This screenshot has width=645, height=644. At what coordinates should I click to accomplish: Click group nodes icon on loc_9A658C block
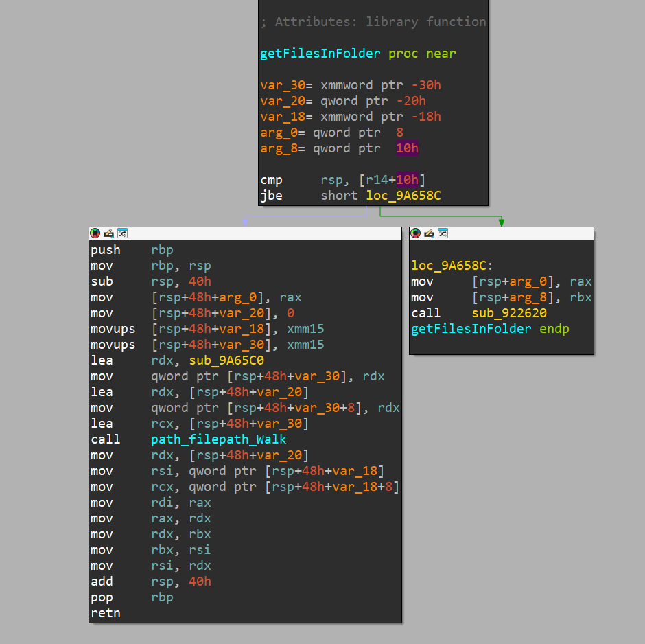443,233
